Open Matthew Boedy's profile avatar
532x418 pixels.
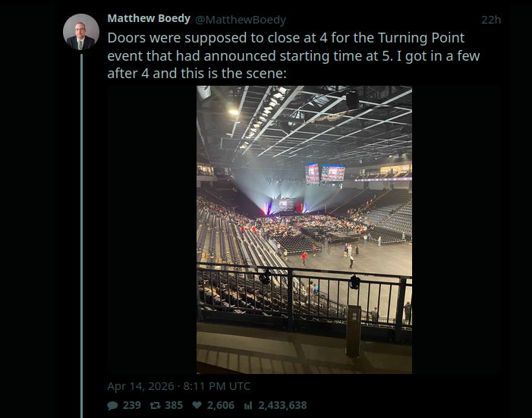[x=80, y=32]
